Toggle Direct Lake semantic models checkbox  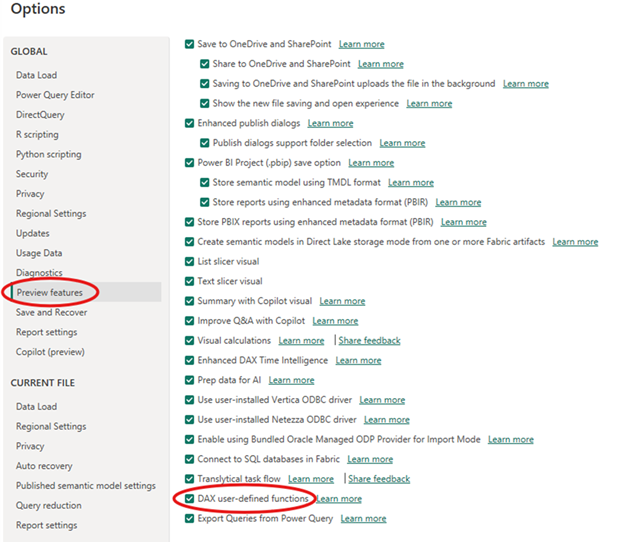(189, 242)
